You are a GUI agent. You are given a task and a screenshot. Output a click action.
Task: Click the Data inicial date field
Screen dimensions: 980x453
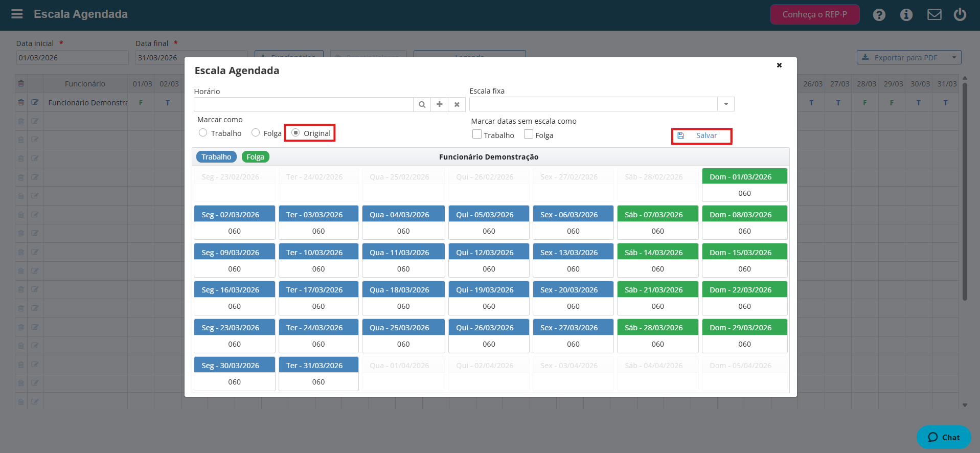tap(72, 58)
